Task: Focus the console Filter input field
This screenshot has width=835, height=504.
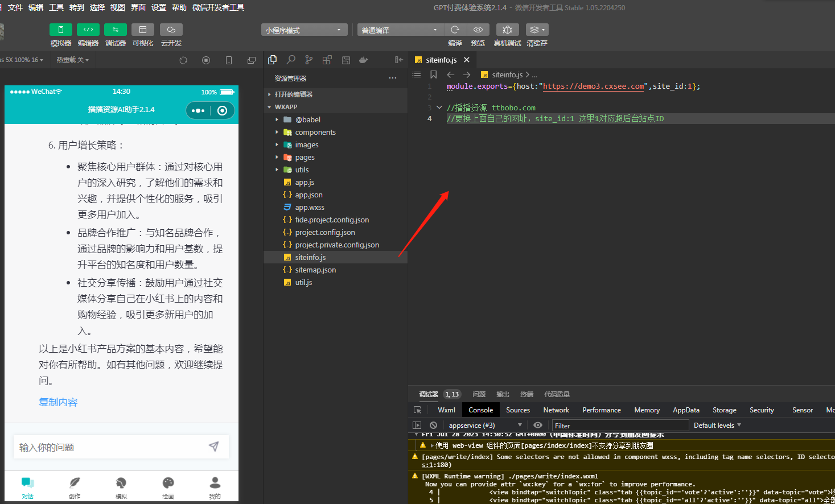Action: click(x=620, y=425)
